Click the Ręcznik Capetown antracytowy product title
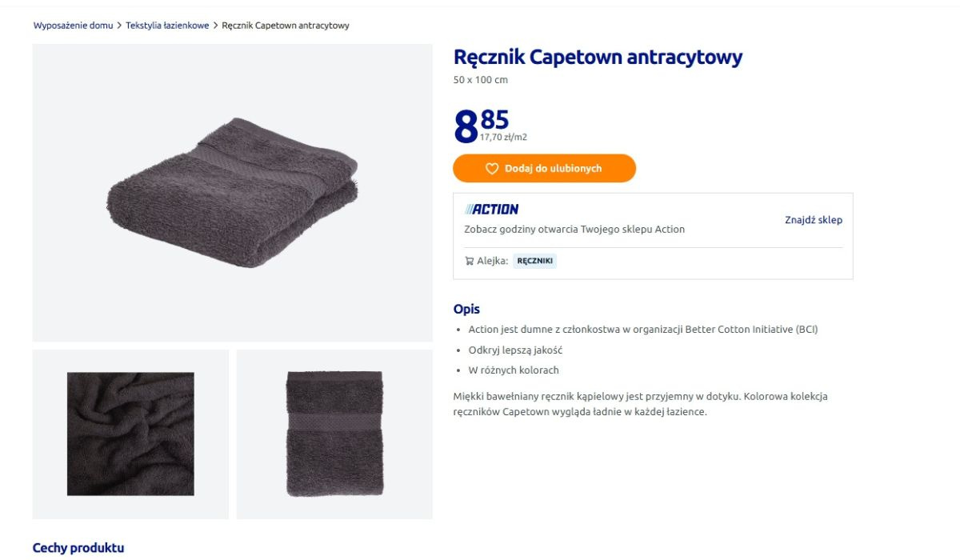The image size is (960, 560). (598, 58)
